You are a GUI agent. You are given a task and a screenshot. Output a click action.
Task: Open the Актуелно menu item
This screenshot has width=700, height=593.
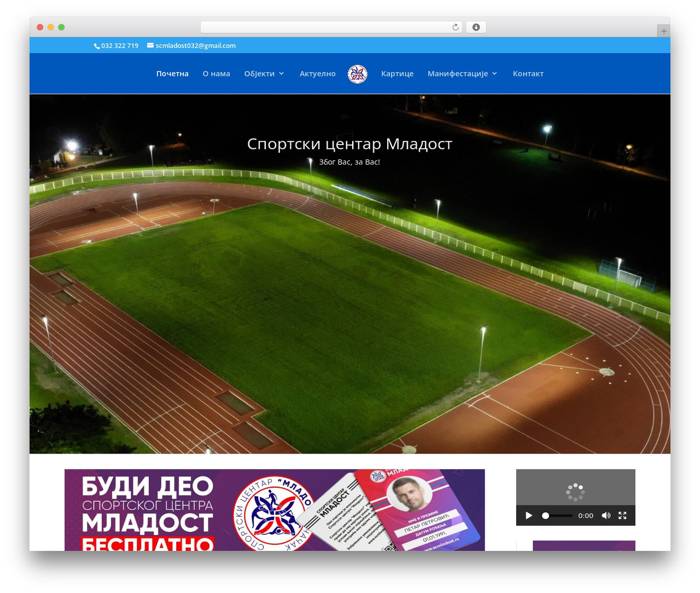click(x=318, y=73)
